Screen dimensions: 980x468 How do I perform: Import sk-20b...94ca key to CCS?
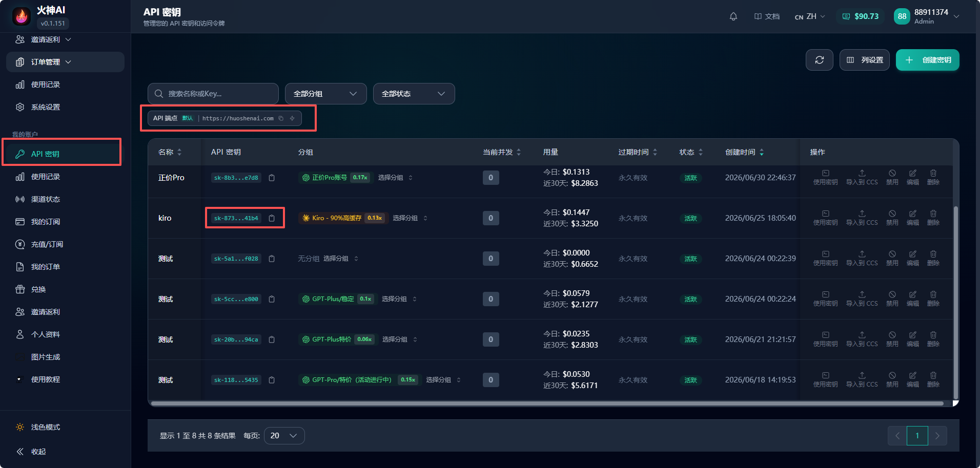point(862,339)
